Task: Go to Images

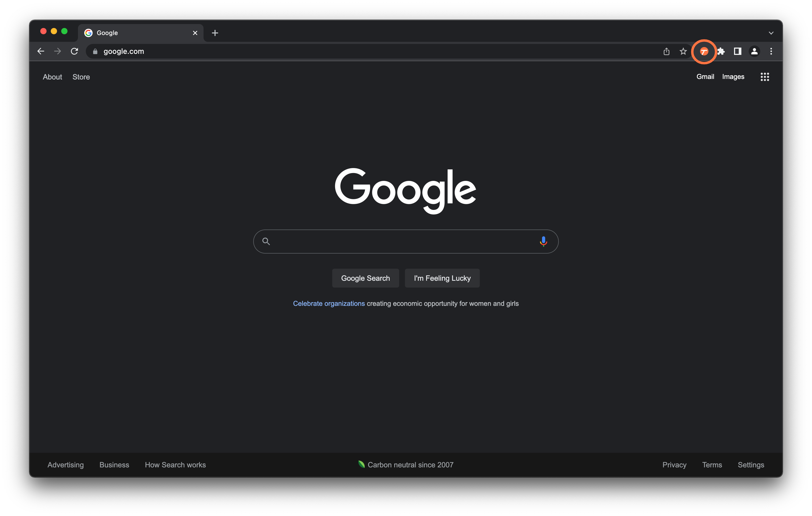Action: tap(733, 77)
